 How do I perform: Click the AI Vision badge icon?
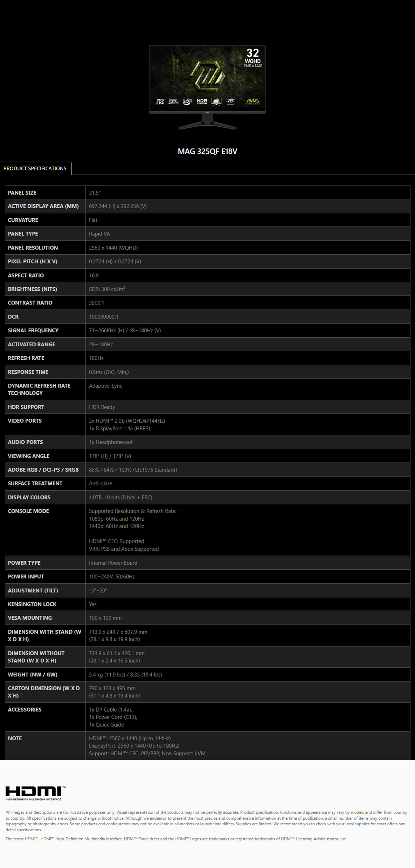point(230,102)
